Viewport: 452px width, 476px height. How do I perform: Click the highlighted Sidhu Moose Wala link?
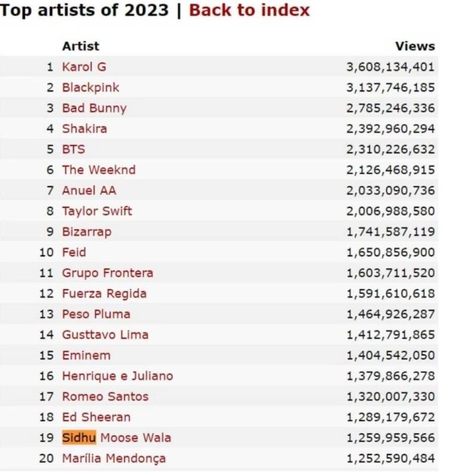[x=117, y=438]
